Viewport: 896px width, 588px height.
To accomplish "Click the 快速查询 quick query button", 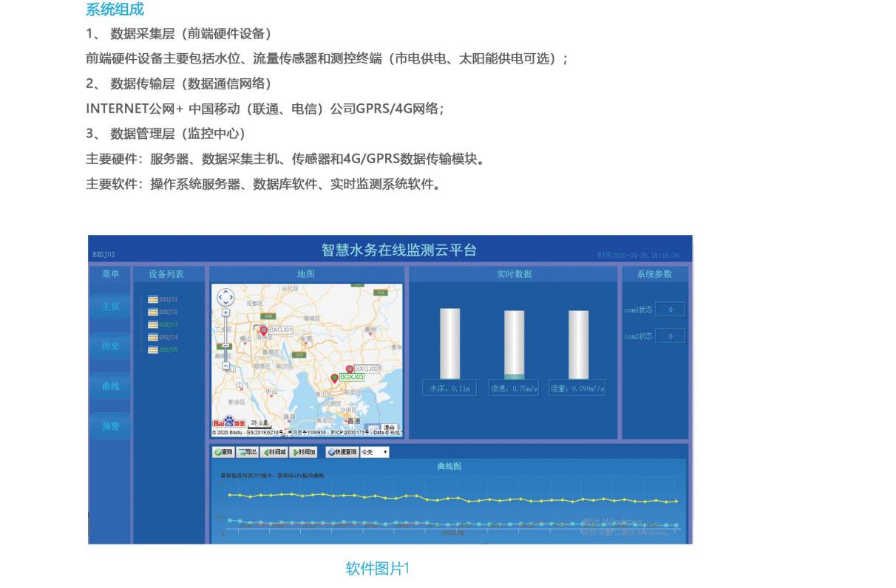I will coord(342,452).
